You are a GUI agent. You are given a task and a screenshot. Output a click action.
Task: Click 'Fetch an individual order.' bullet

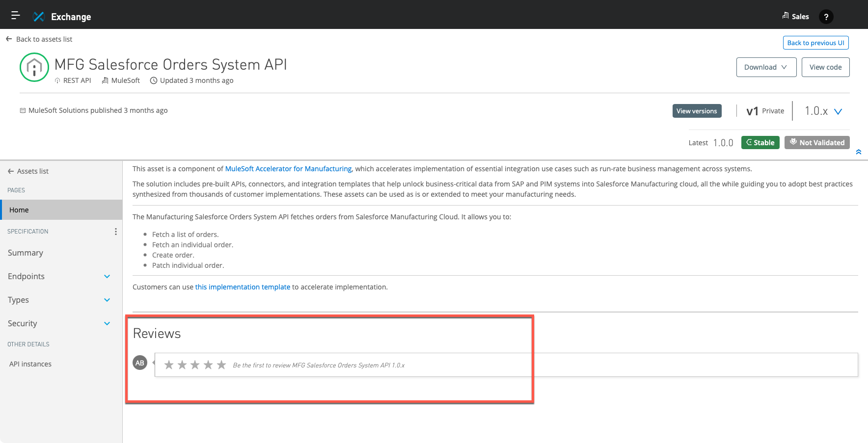(x=192, y=245)
